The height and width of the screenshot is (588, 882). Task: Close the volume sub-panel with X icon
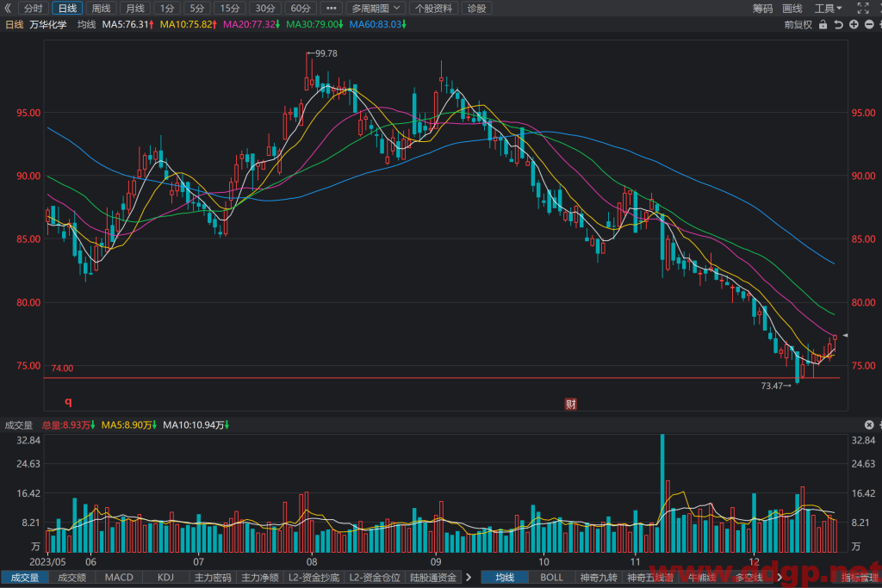click(x=868, y=424)
